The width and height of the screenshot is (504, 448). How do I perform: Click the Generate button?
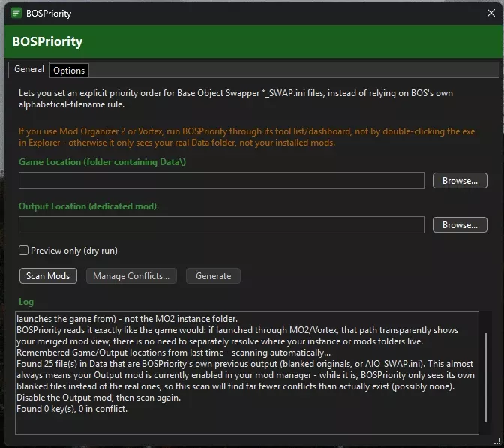pos(214,276)
